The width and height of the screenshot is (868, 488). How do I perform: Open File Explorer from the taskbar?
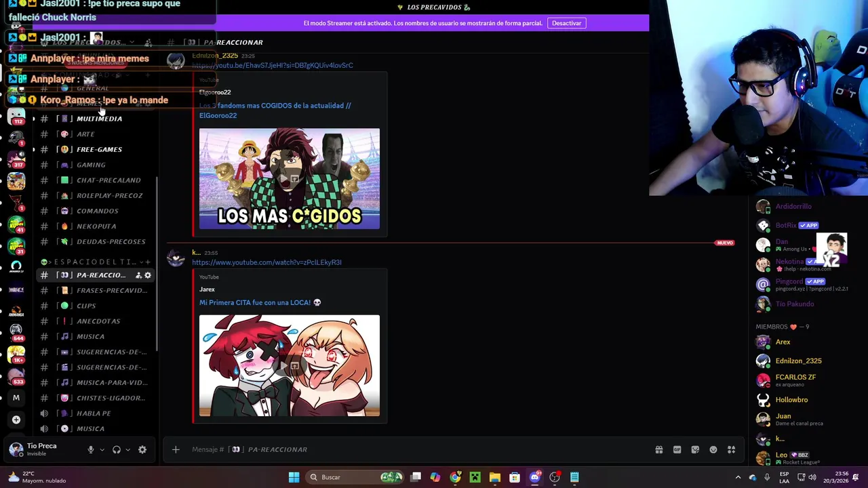[495, 477]
